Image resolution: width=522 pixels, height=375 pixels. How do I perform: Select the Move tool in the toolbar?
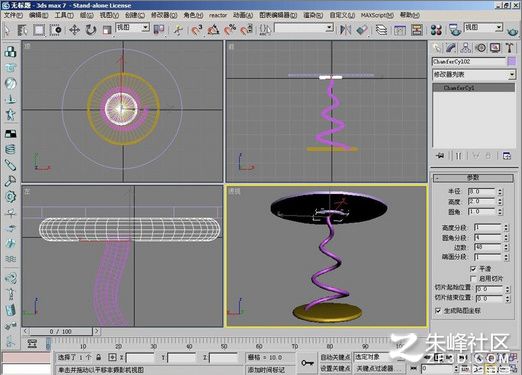click(x=74, y=30)
